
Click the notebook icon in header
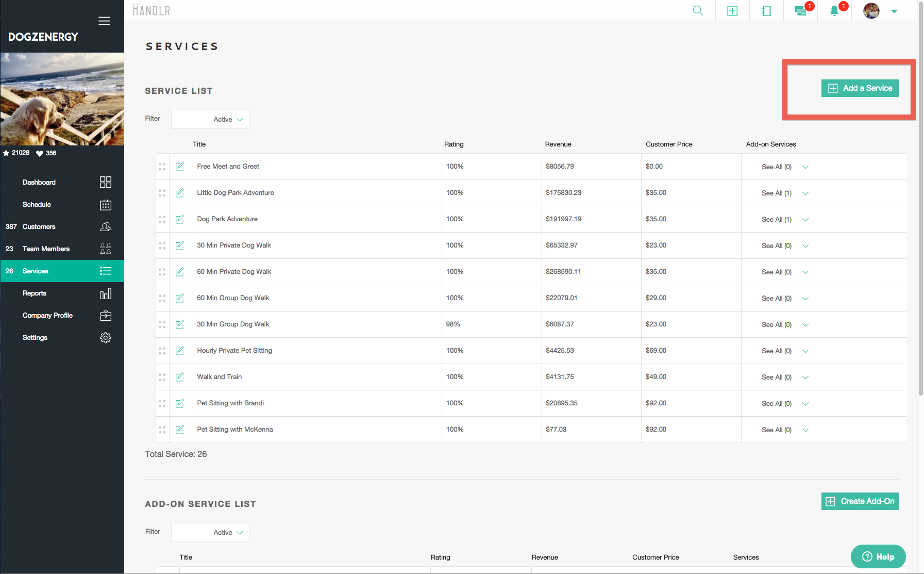(x=766, y=11)
